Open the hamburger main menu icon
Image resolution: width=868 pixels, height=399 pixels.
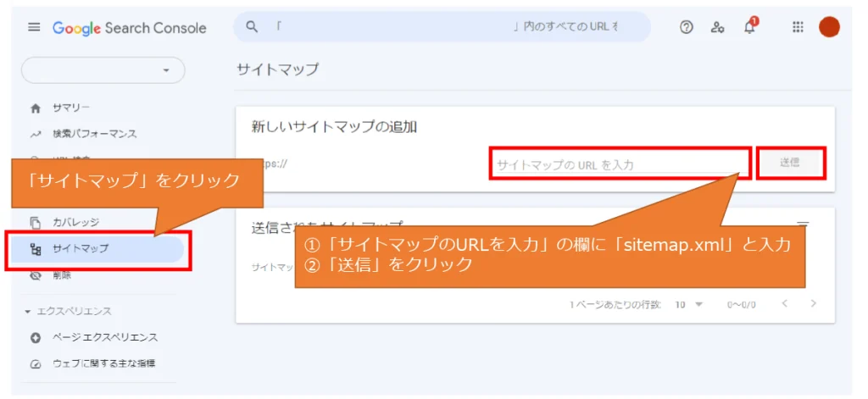(x=34, y=28)
